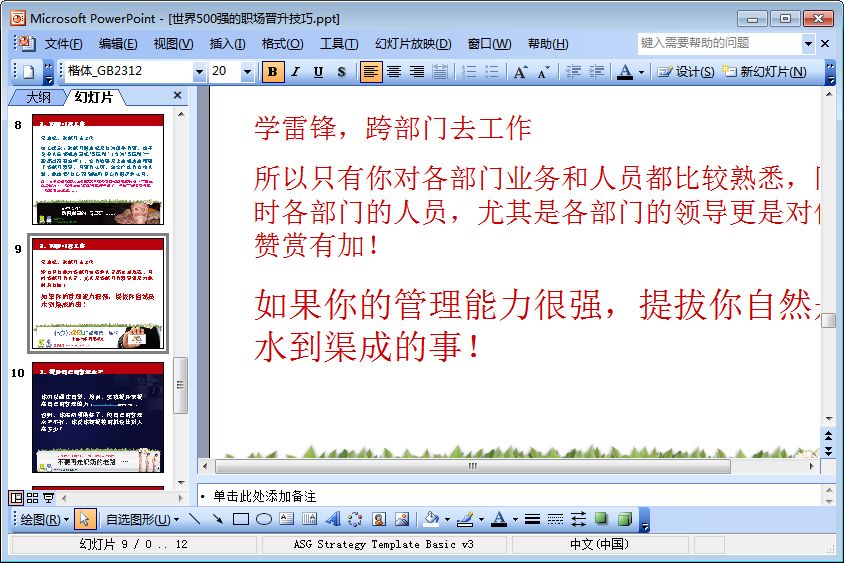Apply distributed alignment

440,72
